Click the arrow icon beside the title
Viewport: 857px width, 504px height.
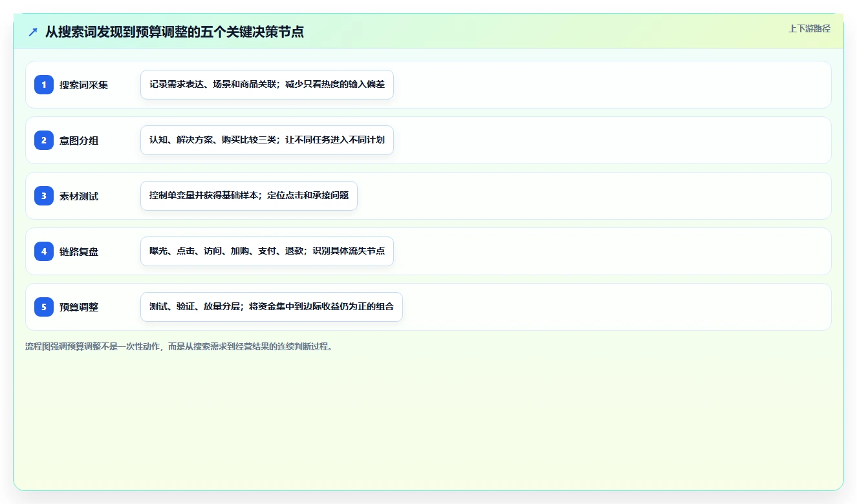33,32
